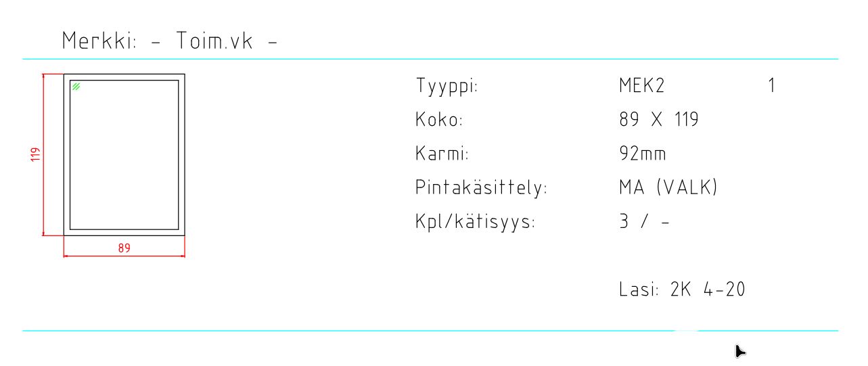The height and width of the screenshot is (366, 868).
Task: Select the window glass pane drawing
Action: click(x=124, y=155)
